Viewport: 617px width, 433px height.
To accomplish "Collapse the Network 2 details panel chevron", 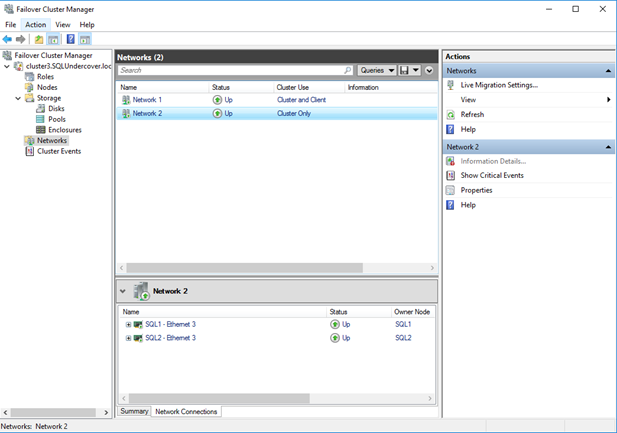I will [x=123, y=291].
